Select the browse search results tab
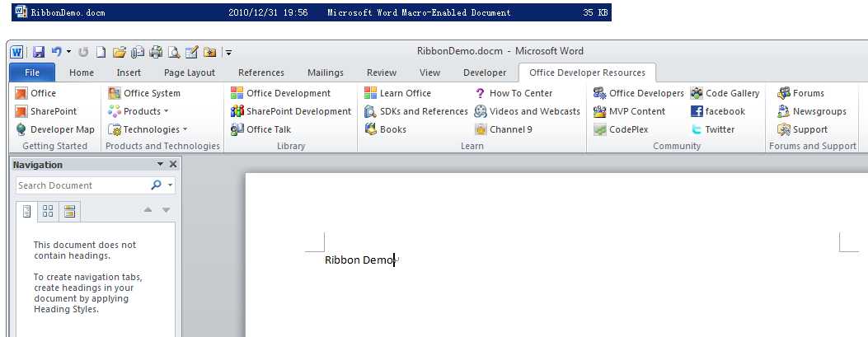Viewport: 868px width, 337px height. pyautogui.click(x=70, y=211)
